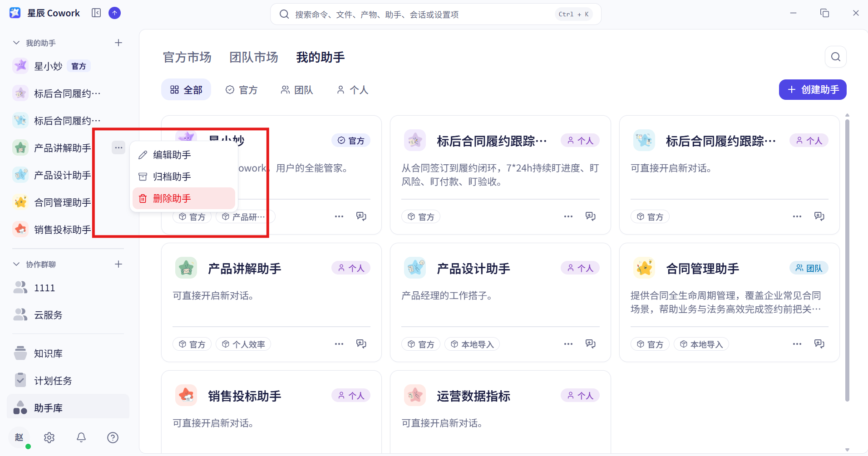Start chat from 合同管理助手 card

pyautogui.click(x=819, y=343)
